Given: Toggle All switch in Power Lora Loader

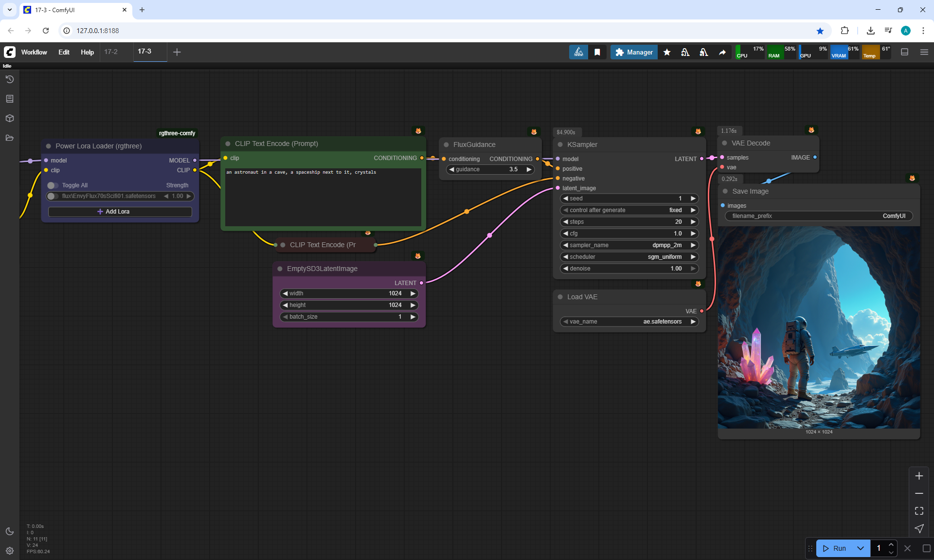Looking at the screenshot, I should tap(53, 185).
